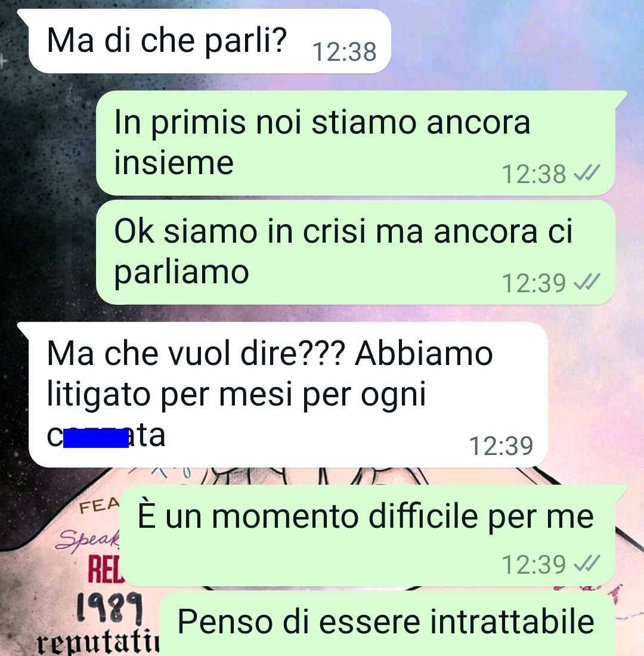The height and width of the screenshot is (656, 644).
Task: Tap the 12:39 timestamp on 'momento difficile' message
Action: coord(534,565)
